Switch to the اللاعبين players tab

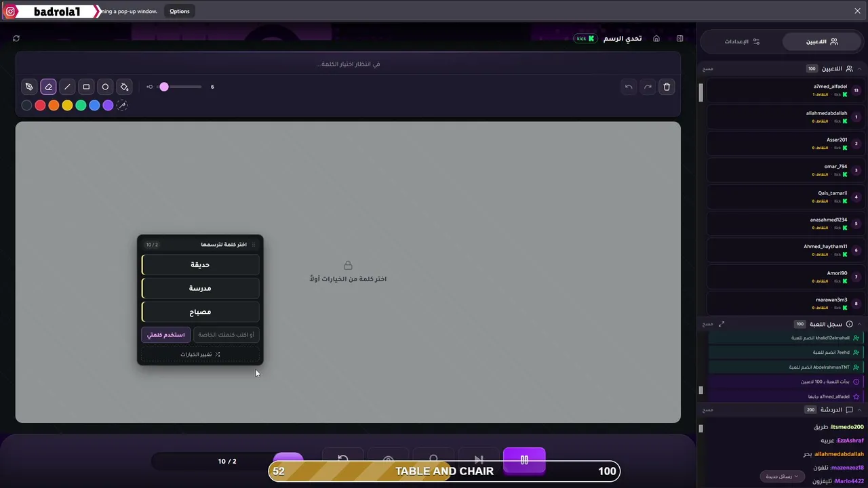[822, 41]
